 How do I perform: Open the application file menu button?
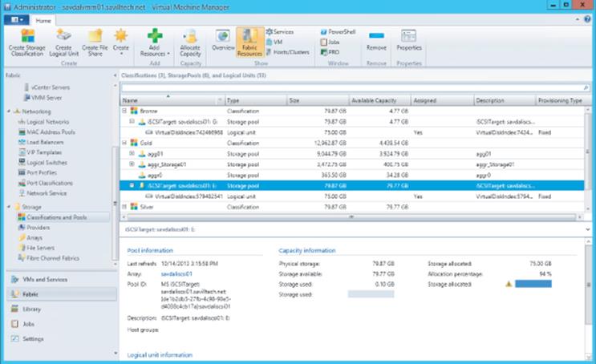click(17, 20)
